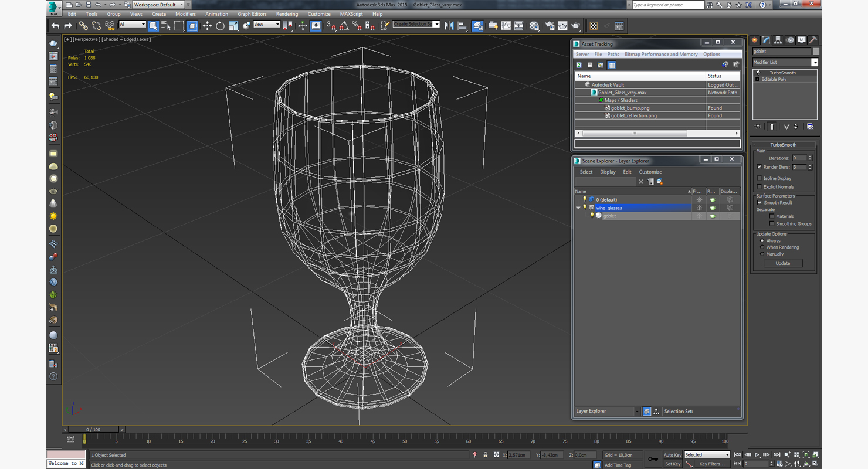868x469 pixels.
Task: Open selection filter All dropdown
Action: (x=132, y=25)
